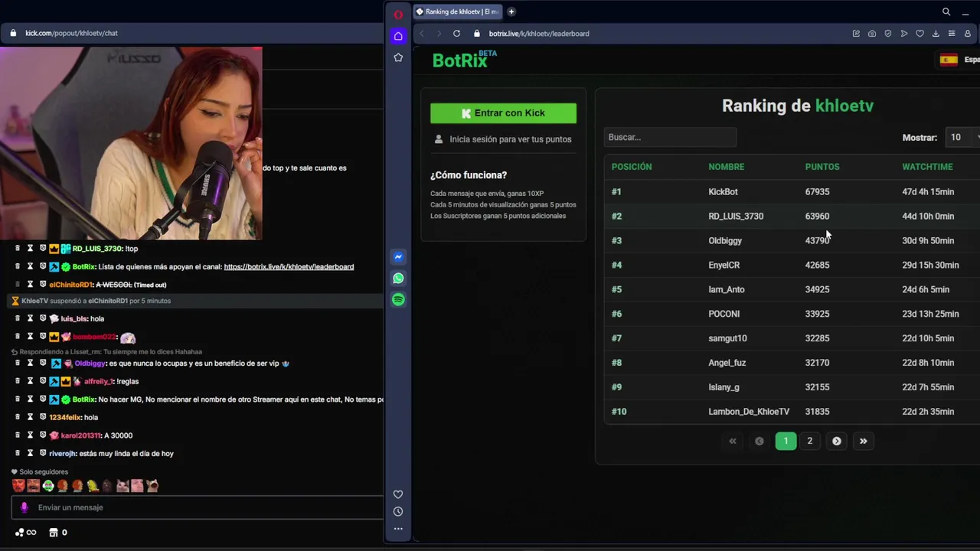Open history clock in Opera sidebar
Viewport: 980px width, 551px height.
(x=398, y=511)
